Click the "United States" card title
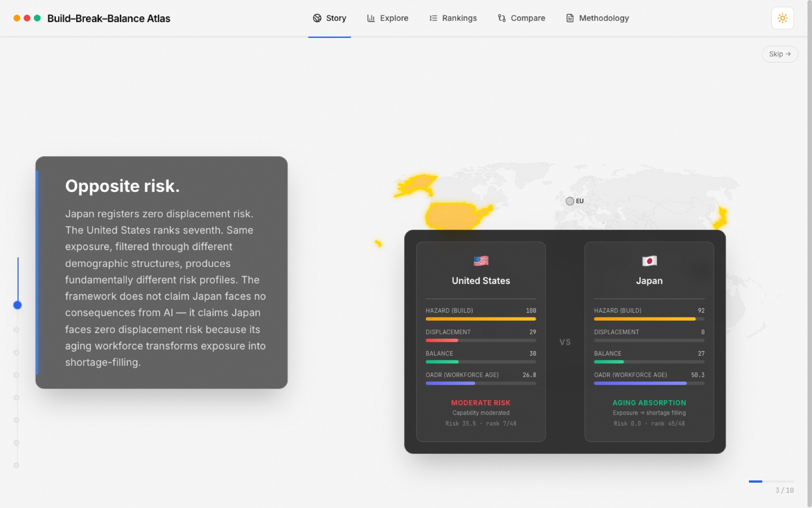 [481, 281]
